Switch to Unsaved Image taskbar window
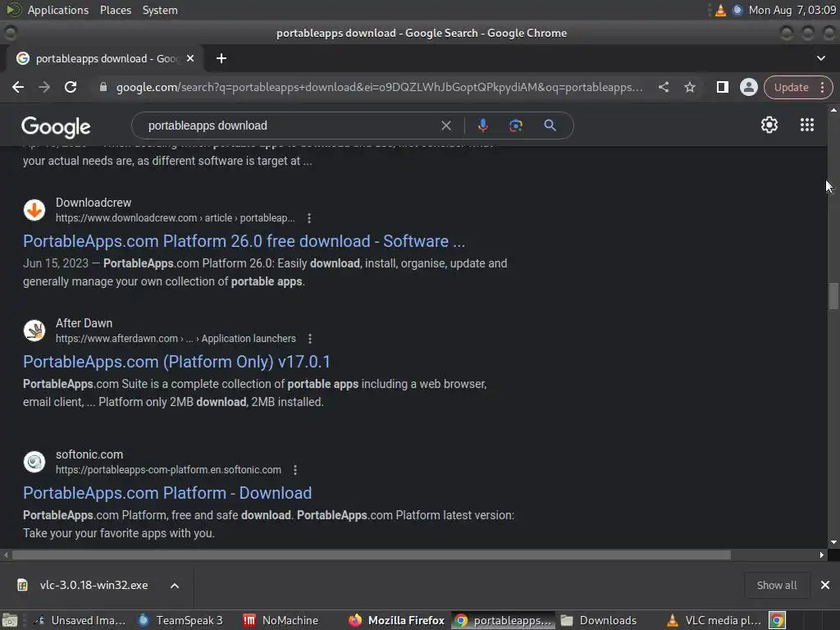 [x=79, y=620]
